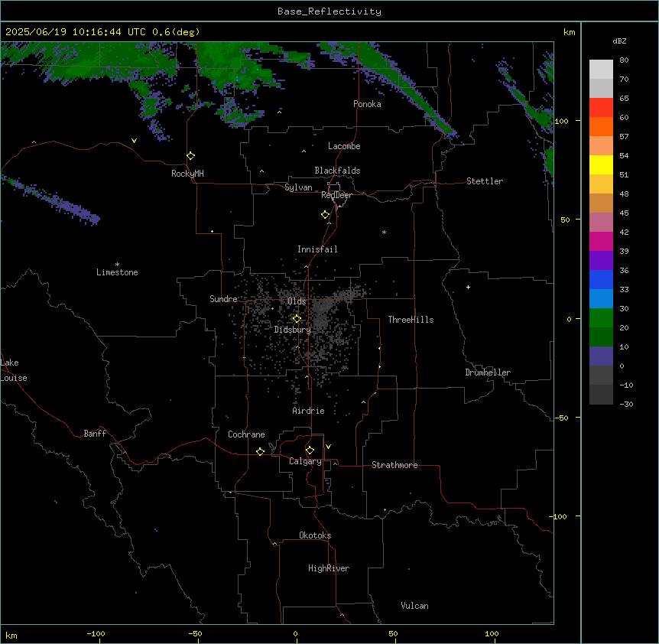Pick the magenta 42 dBZ legend swatch
Viewport: 659px width, 644px height.
[x=601, y=241]
